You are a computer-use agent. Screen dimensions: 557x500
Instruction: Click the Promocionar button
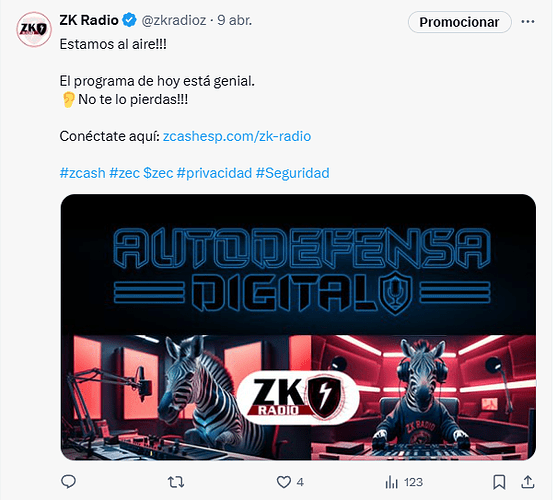460,22
